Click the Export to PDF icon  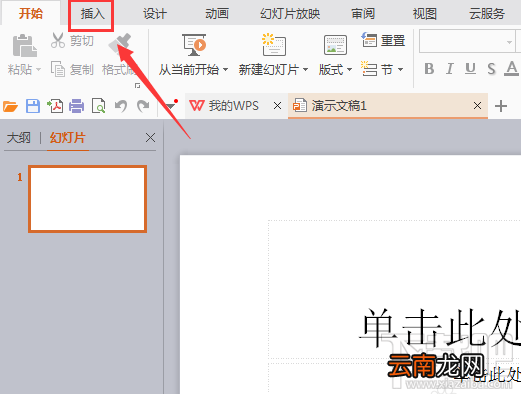pos(55,106)
